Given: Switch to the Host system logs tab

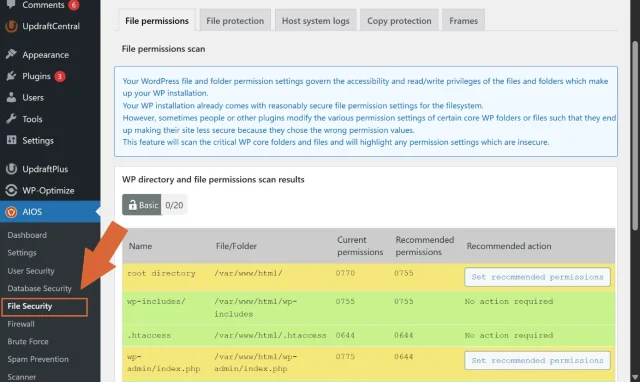Looking at the screenshot, I should (316, 20).
